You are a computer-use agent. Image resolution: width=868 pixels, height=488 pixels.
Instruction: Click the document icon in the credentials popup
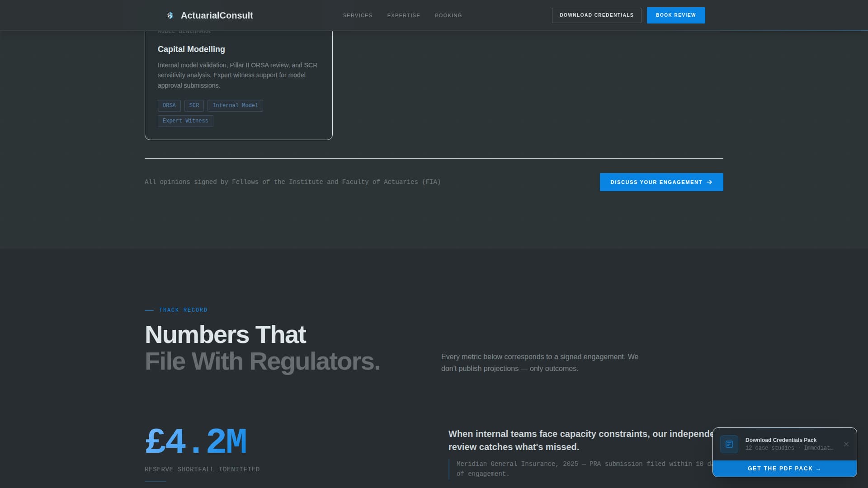(729, 444)
